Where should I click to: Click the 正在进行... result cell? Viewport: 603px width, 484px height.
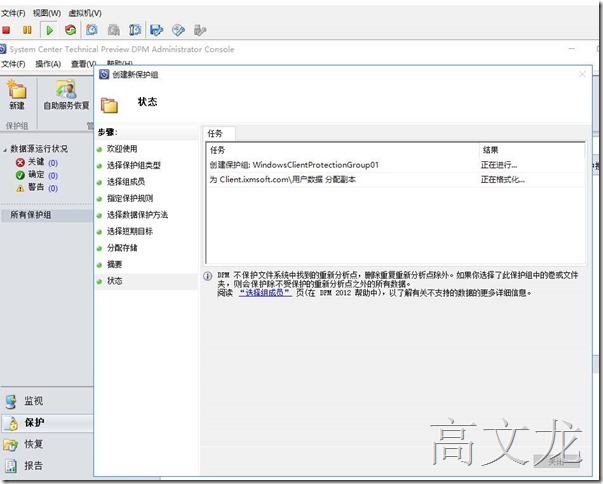click(499, 165)
